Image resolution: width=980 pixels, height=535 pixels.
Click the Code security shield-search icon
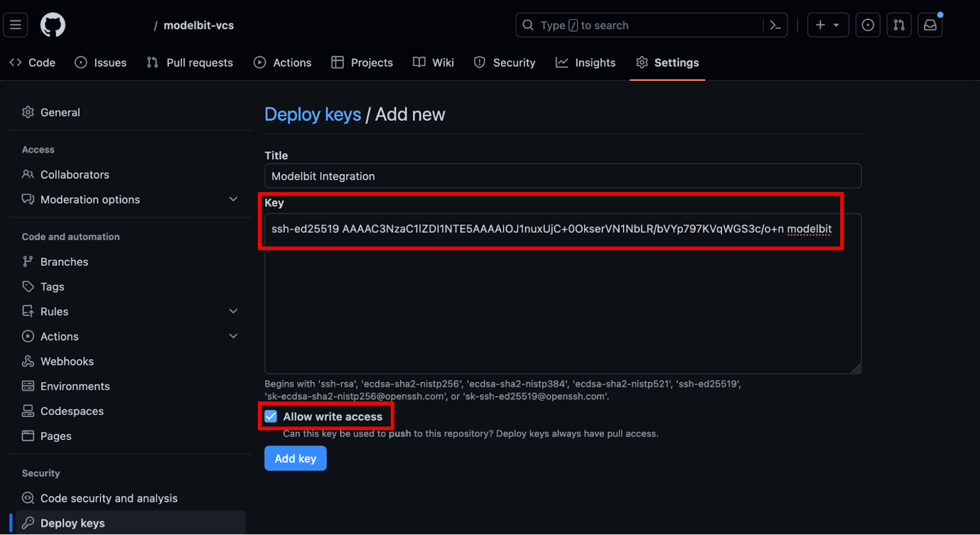point(28,498)
